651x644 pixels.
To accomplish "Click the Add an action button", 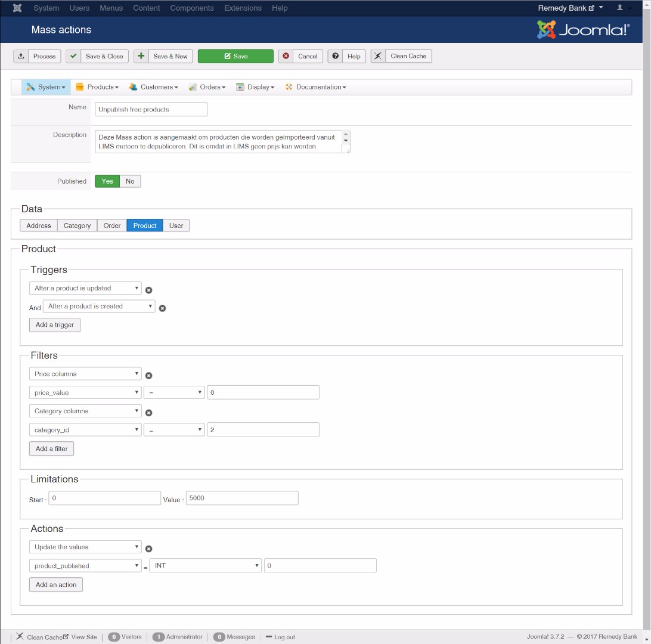I will pyautogui.click(x=56, y=584).
